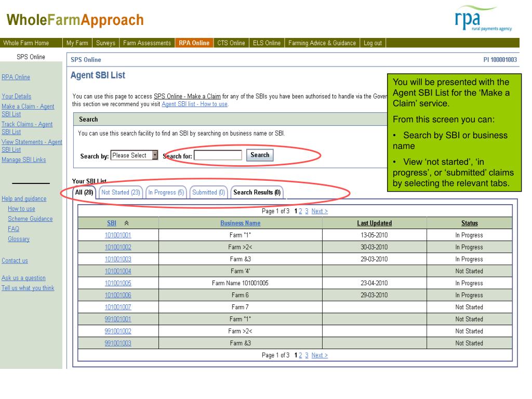This screenshot has height=399, width=532.
Task: Open SBI 101001003 link
Action: (118, 259)
